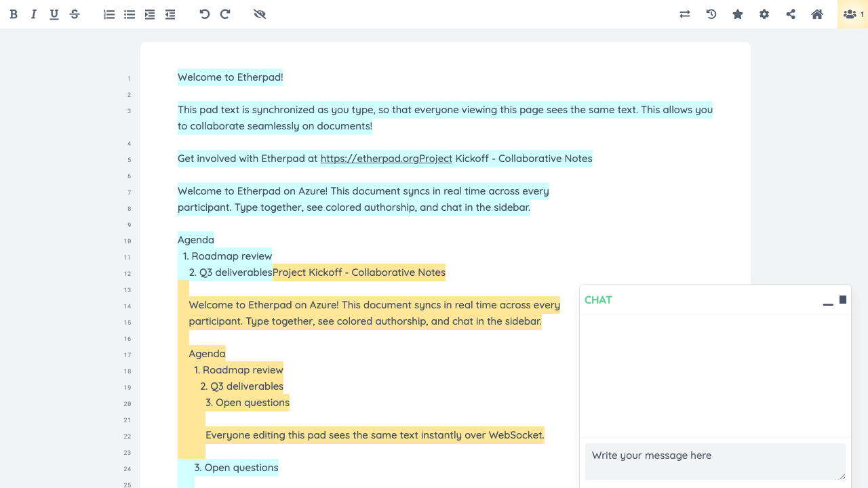Go to home page icon
Screen dimensions: 868x488
pyautogui.click(x=817, y=14)
